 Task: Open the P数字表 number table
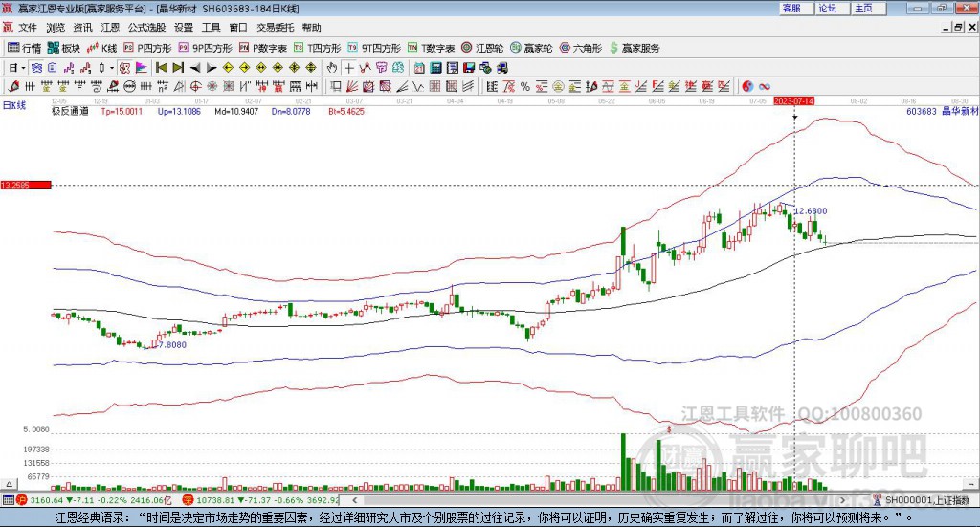click(x=263, y=48)
